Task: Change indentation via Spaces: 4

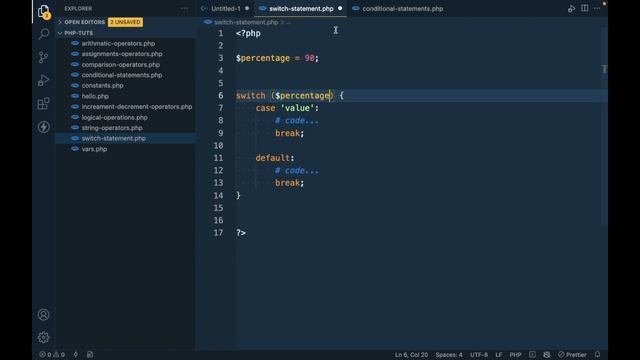Action: [449, 355]
